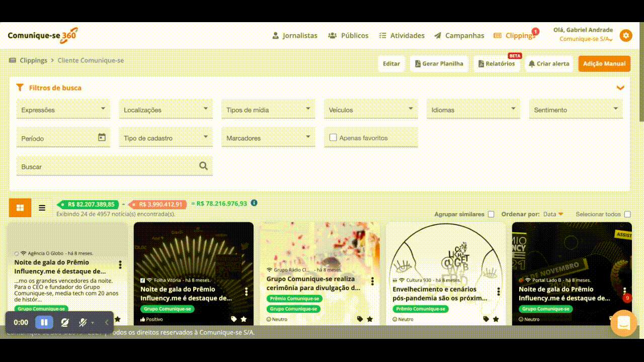This screenshot has width=644, height=362.
Task: Click the Buscar search field
Action: click(x=114, y=166)
